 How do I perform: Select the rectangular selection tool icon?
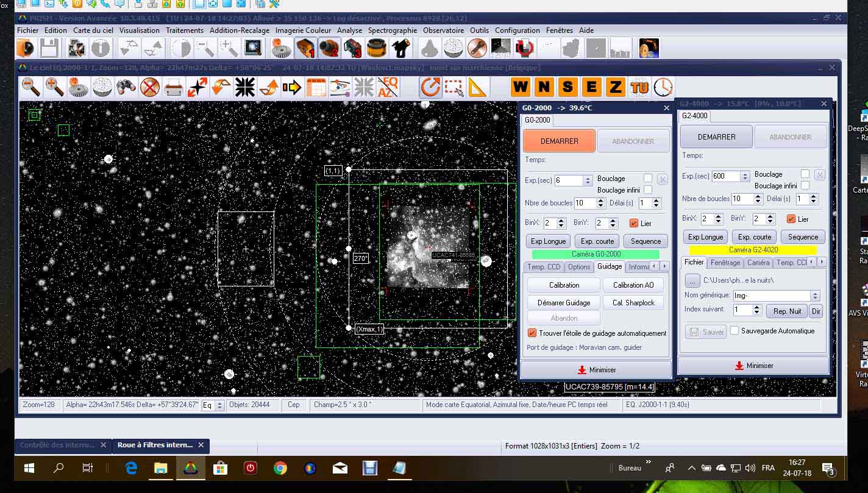pos(454,87)
